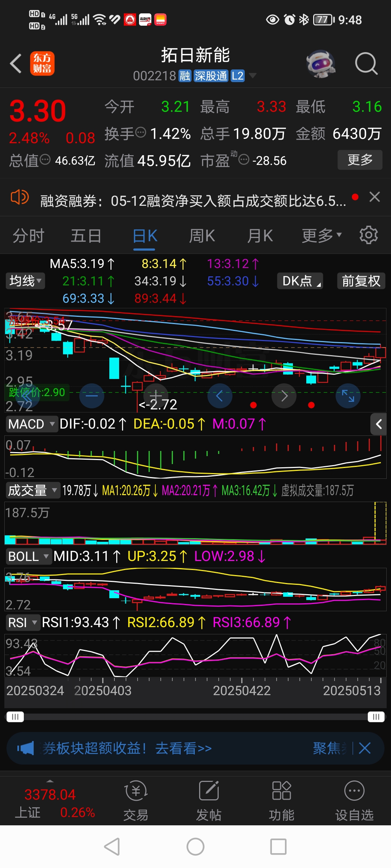Tap 更多 button in quote panel
The width and height of the screenshot is (391, 868).
[x=360, y=159]
